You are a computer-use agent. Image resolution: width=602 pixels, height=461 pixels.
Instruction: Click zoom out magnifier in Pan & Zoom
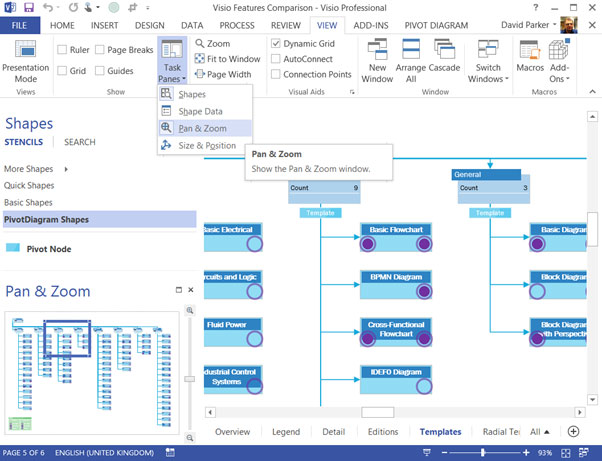190,438
